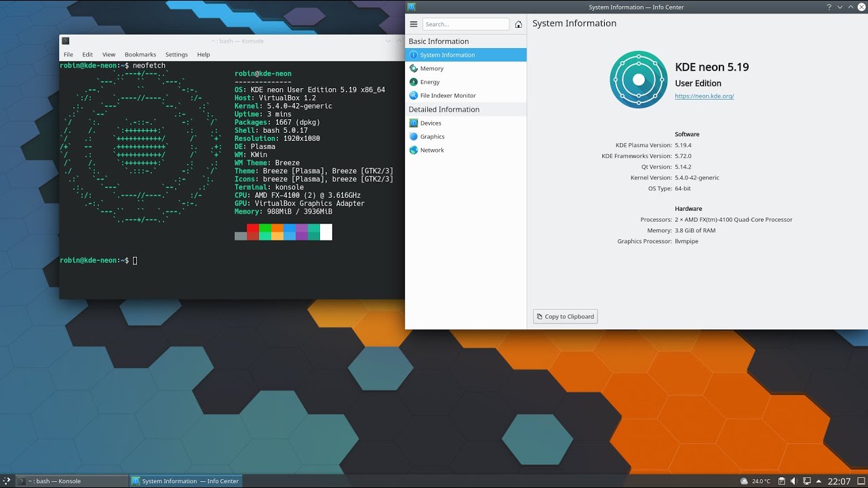Viewport: 868px width, 488px height.
Task: Open the View menu in Konsole
Action: [108, 54]
